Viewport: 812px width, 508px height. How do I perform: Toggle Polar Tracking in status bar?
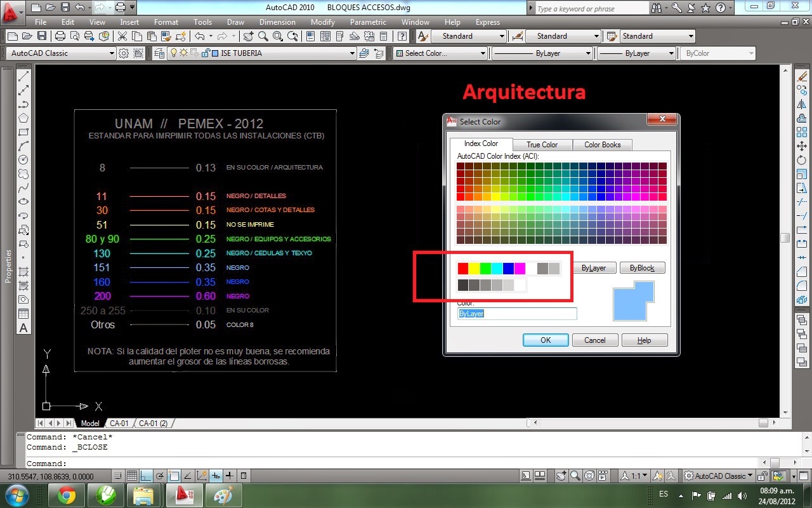[160, 476]
